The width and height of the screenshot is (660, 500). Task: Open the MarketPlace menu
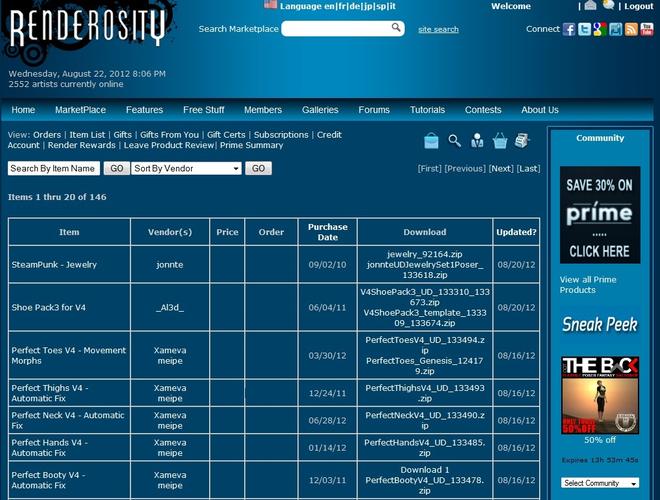coord(80,110)
